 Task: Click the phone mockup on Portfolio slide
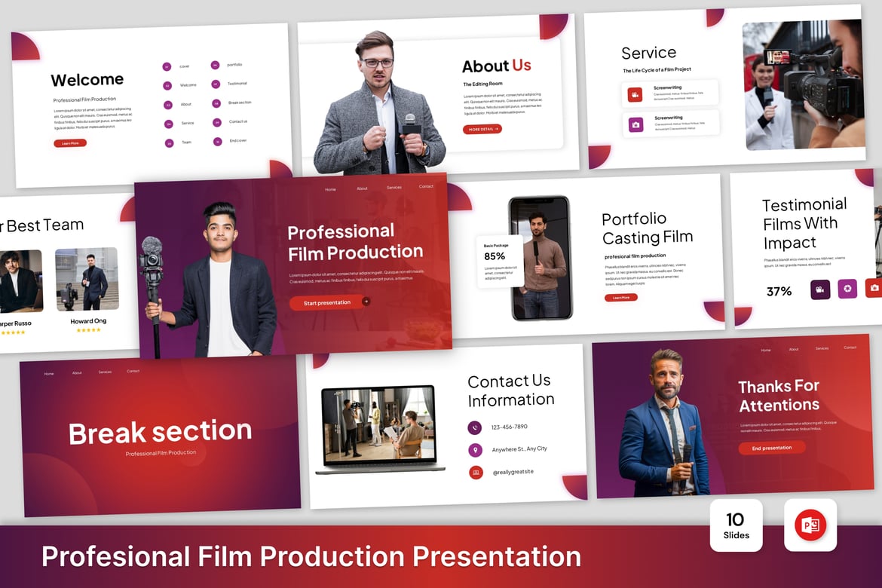pyautogui.click(x=540, y=258)
